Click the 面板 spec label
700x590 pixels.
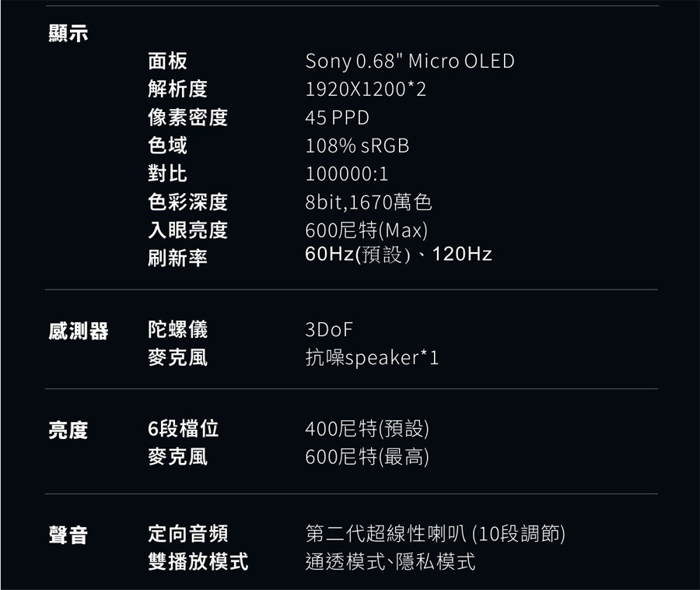coord(167,61)
